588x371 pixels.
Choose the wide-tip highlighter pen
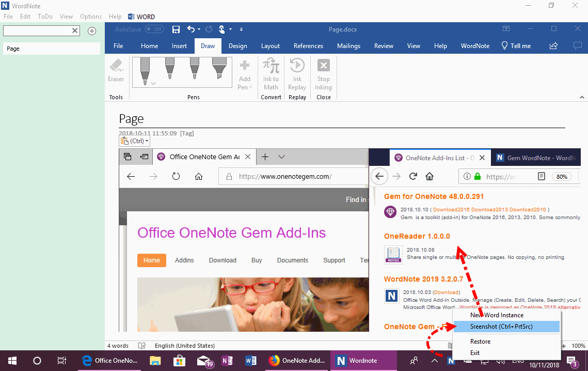click(219, 68)
